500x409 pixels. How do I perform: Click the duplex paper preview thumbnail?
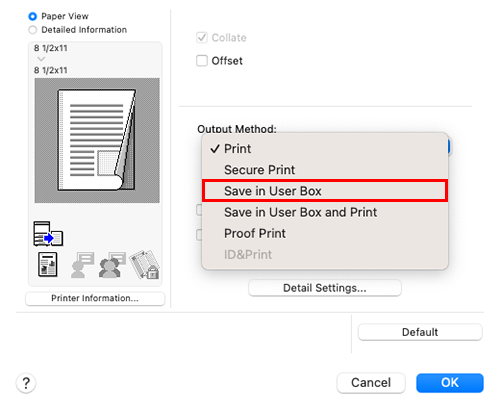(x=97, y=140)
